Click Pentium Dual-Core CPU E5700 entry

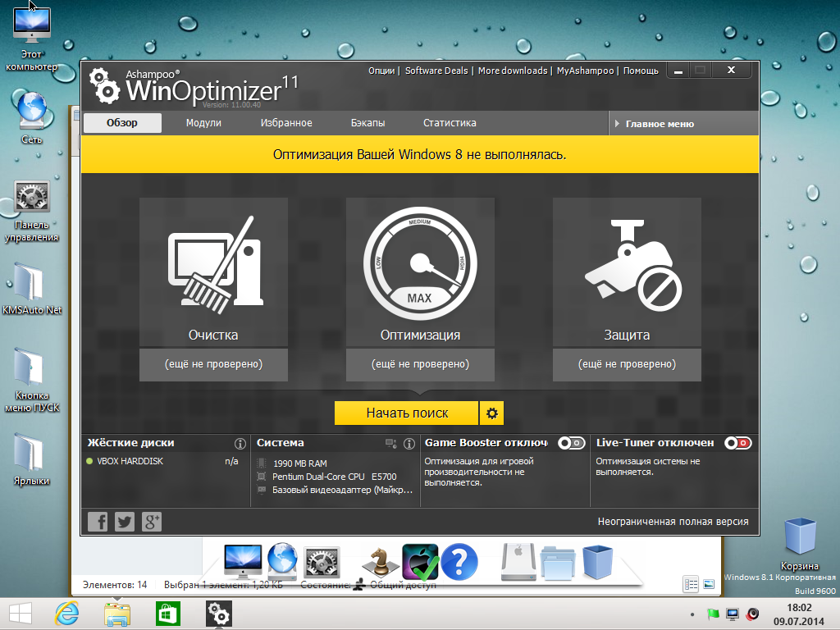[335, 477]
